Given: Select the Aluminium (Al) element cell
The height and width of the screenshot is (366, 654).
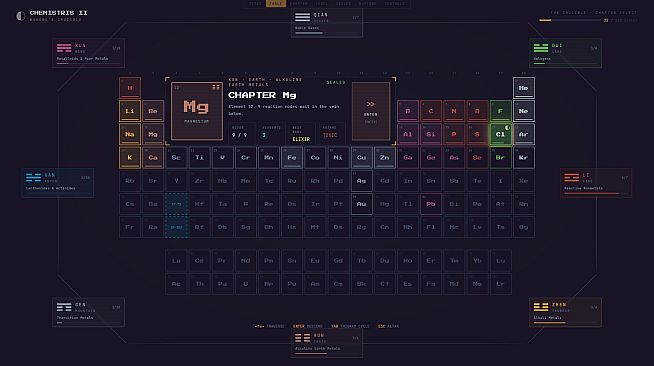Looking at the screenshot, I should coord(408,134).
